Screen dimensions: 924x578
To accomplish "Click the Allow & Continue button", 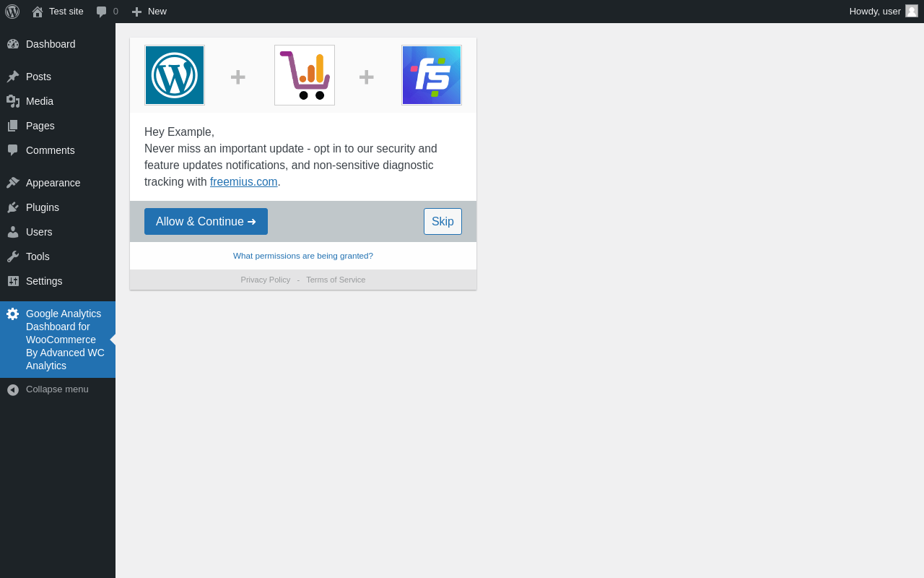I will [x=206, y=221].
